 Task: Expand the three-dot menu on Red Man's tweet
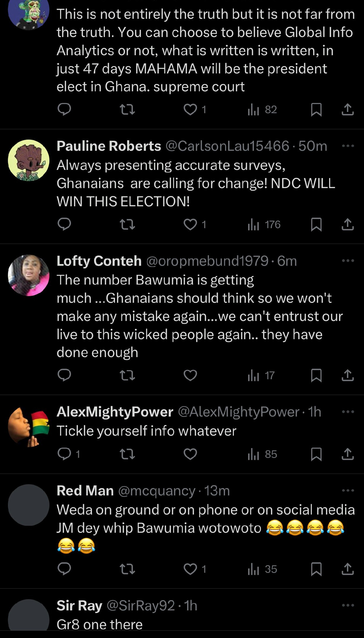click(x=348, y=491)
